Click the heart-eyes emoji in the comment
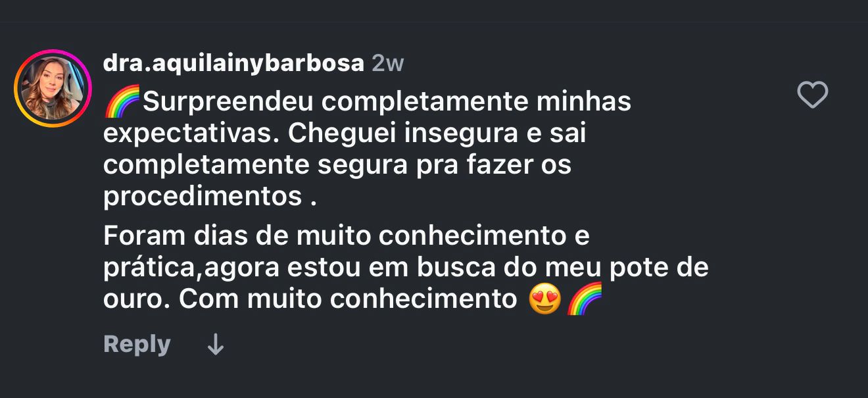 pyautogui.click(x=545, y=299)
